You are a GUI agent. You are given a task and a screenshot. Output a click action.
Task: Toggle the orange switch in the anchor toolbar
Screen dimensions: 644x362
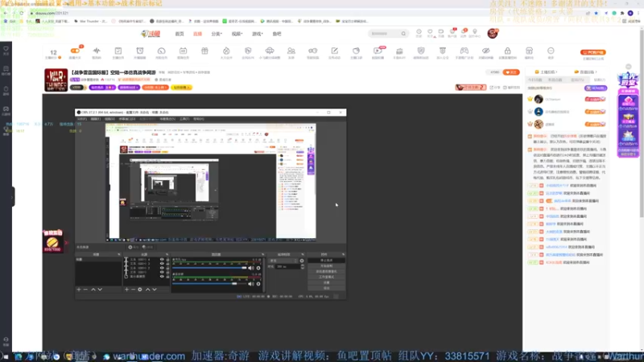75,51
